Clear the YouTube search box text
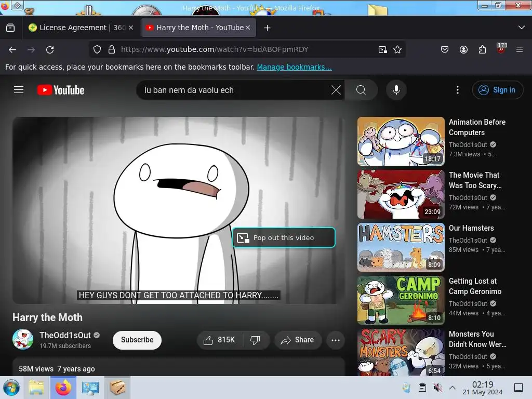This screenshot has height=399, width=532. (336, 90)
